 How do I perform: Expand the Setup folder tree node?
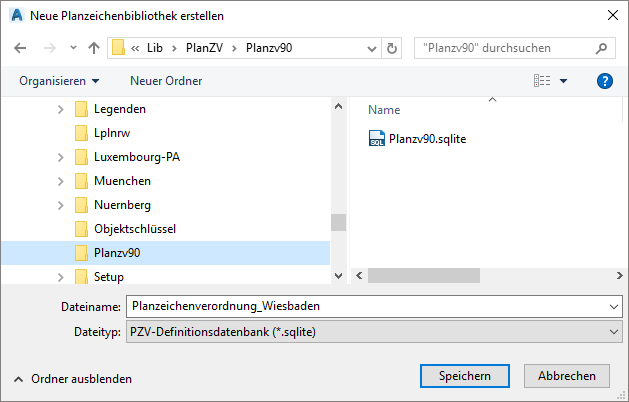[x=61, y=277]
